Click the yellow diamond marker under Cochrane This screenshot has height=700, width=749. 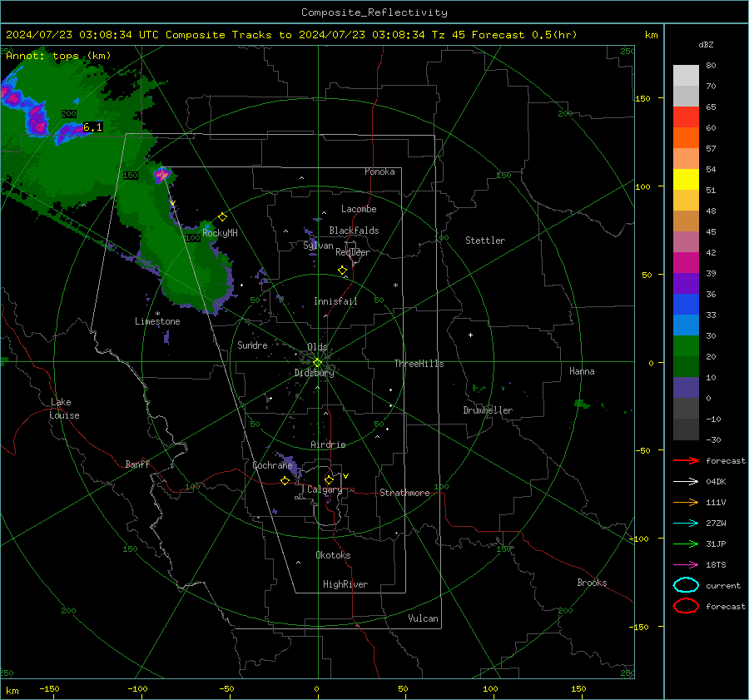(285, 481)
